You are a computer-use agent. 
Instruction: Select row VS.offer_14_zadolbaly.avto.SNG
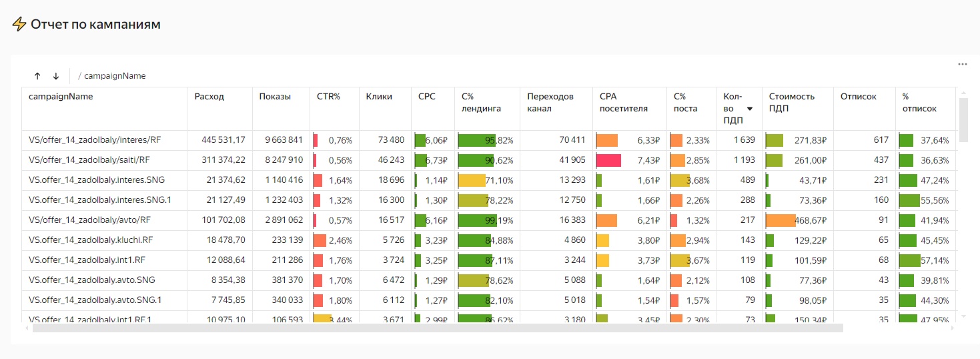[488, 280]
